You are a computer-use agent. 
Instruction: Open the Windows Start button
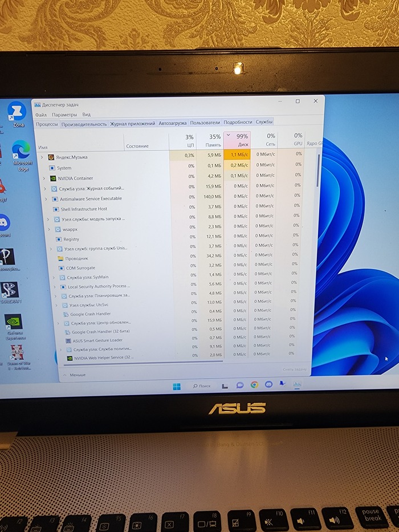pyautogui.click(x=177, y=387)
